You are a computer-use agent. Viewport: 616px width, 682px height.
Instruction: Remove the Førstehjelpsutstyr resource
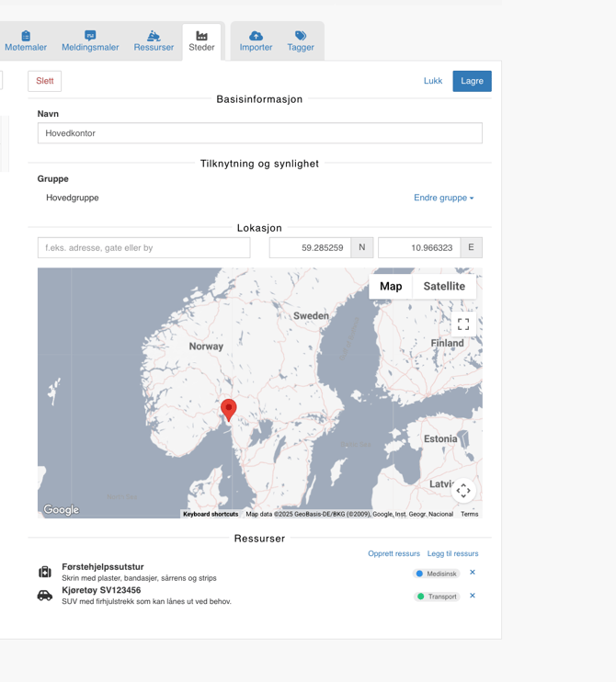[473, 573]
